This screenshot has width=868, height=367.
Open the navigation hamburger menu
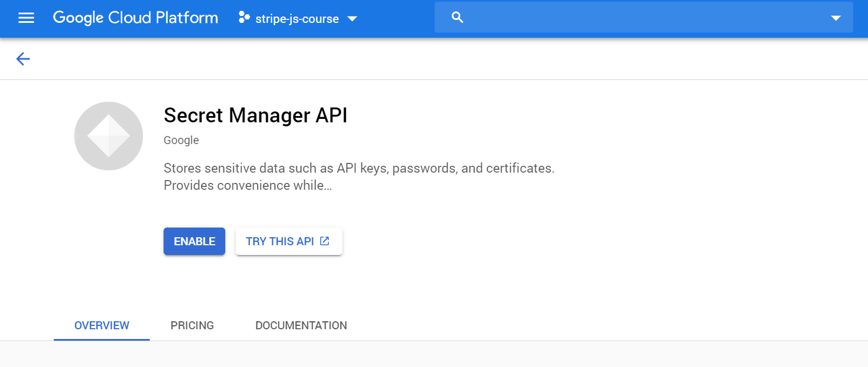click(26, 18)
